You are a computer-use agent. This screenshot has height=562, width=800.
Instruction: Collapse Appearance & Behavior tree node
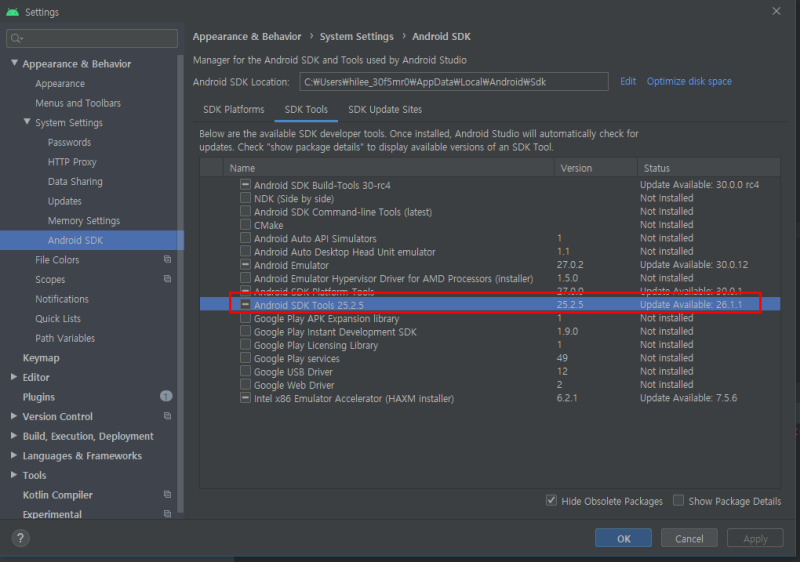[x=14, y=63]
